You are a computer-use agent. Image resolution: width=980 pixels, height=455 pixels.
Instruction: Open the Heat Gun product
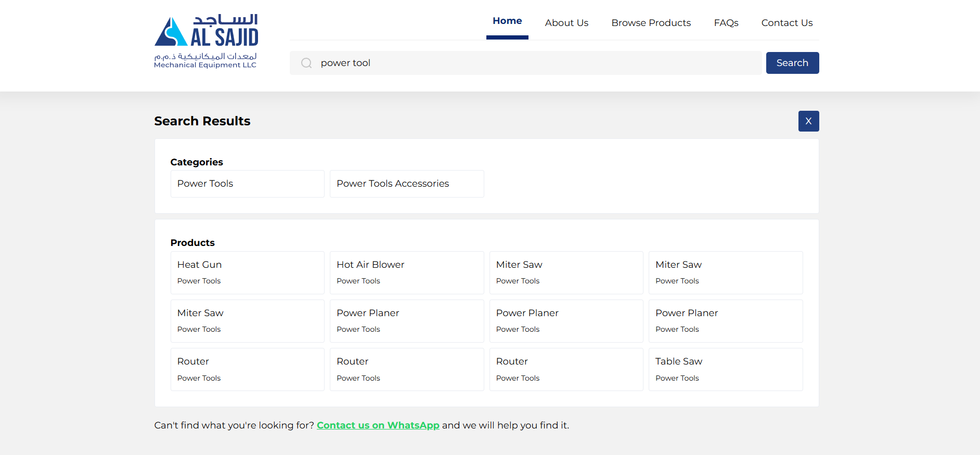click(x=247, y=272)
